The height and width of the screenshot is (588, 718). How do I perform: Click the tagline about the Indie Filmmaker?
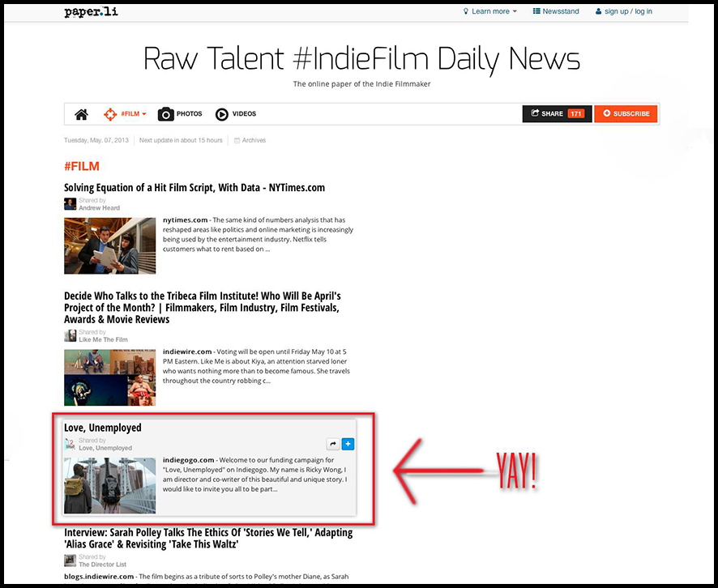361,84
